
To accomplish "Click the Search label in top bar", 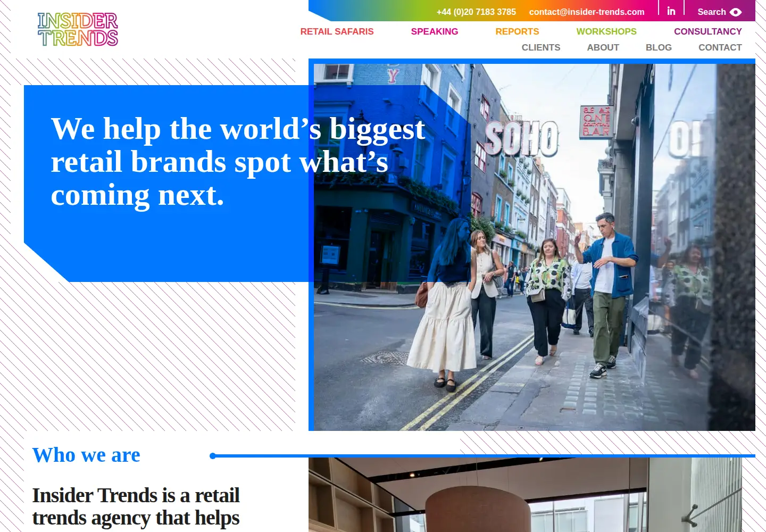I will click(x=711, y=12).
